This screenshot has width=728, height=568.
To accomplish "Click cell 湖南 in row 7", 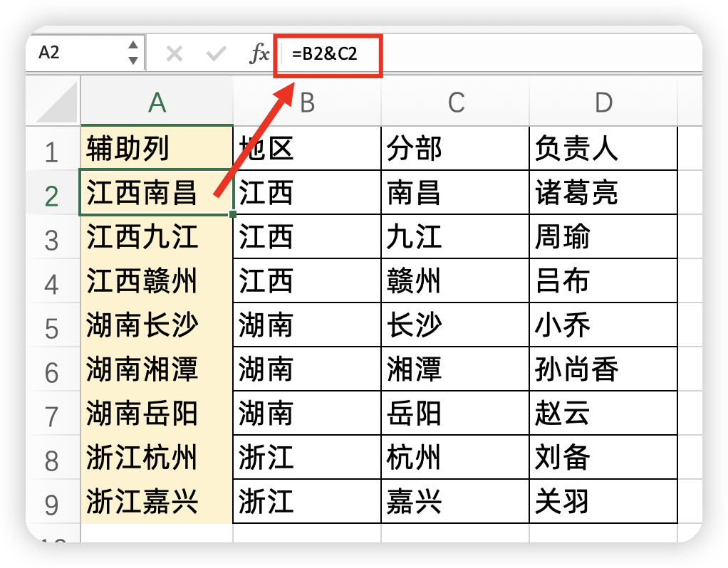I will [x=307, y=413].
